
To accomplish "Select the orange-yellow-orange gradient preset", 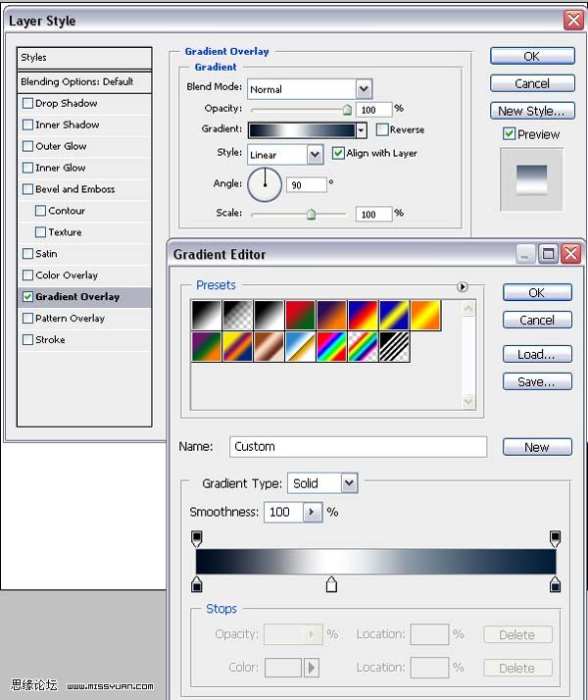I will coord(425,315).
